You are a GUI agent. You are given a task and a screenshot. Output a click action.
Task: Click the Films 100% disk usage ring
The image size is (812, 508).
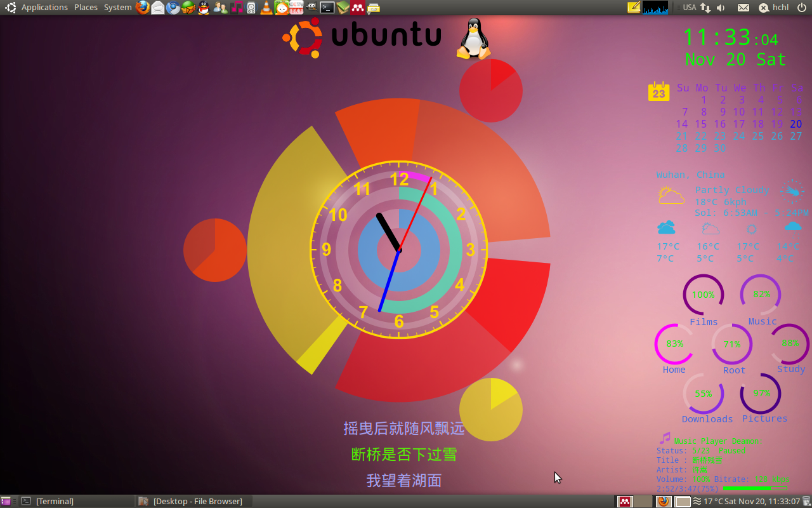tap(704, 295)
